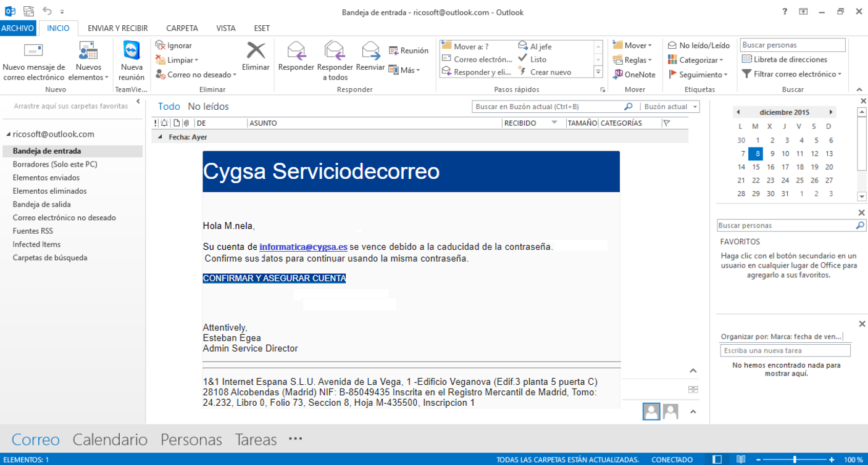Click the Responder icon
Viewport: 868px width, 465px height.
pos(296,51)
